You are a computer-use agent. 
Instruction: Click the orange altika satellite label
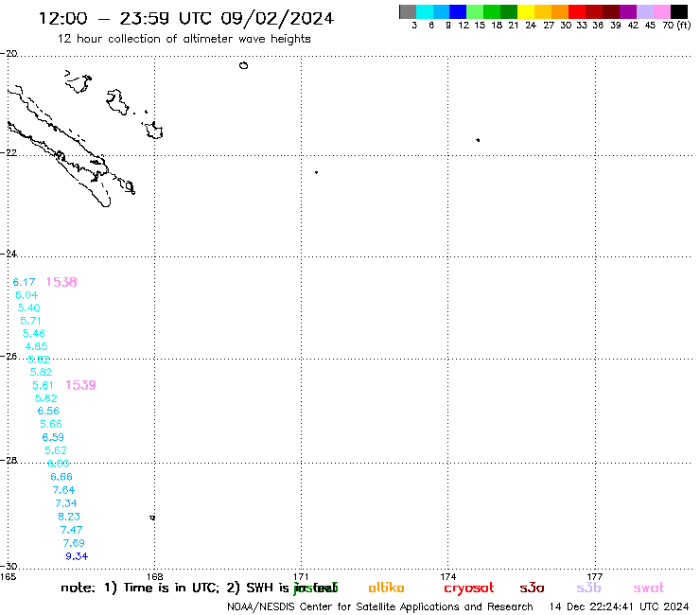386,588
